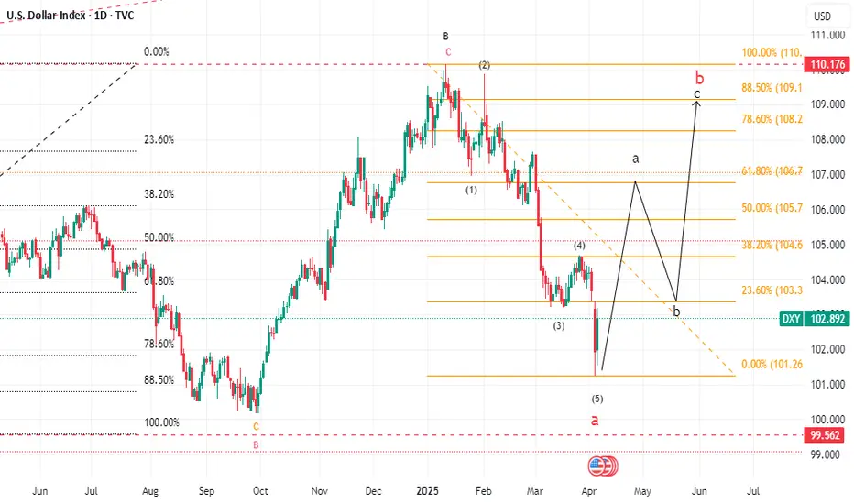The height and width of the screenshot is (504, 854).
Task: Click the 107.000 price axis value
Action: [x=827, y=174]
